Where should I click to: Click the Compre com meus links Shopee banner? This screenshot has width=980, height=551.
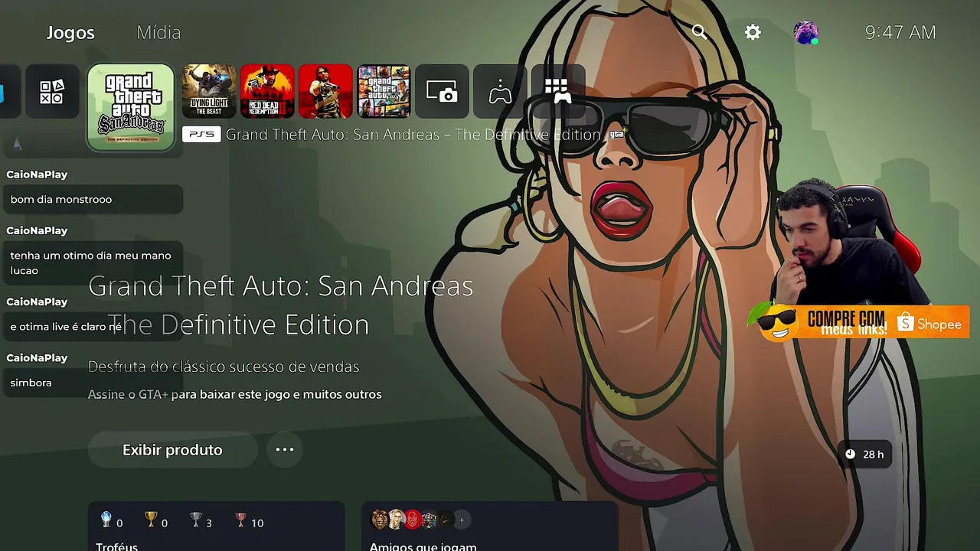click(859, 322)
